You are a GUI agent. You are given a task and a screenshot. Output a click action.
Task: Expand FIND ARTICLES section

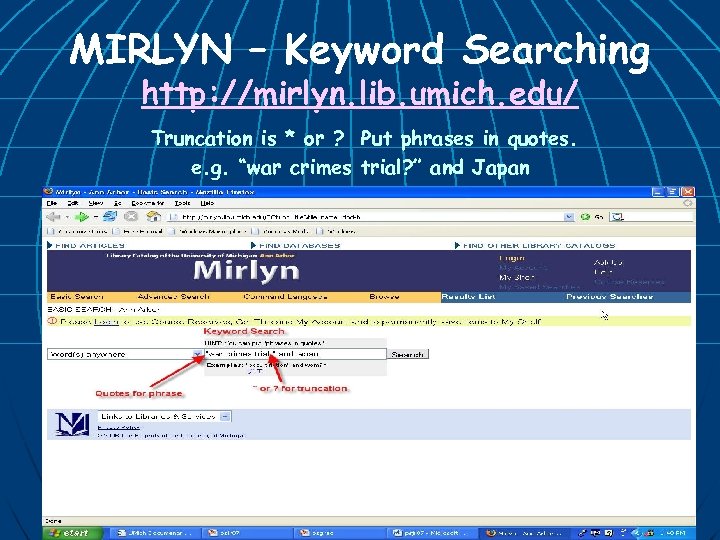pos(86,246)
